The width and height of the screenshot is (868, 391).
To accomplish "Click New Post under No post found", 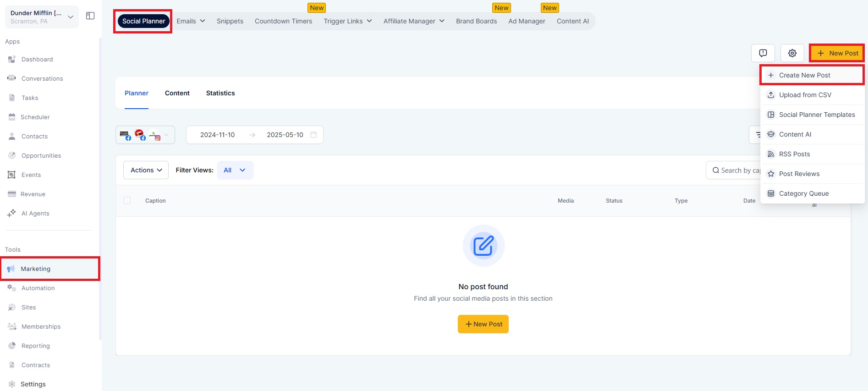I will point(483,324).
